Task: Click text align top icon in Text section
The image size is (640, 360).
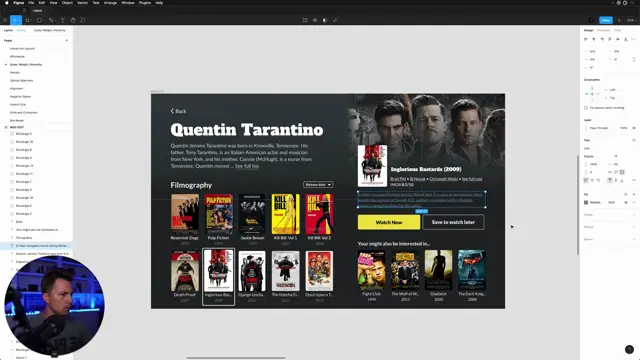Action: pos(610,180)
